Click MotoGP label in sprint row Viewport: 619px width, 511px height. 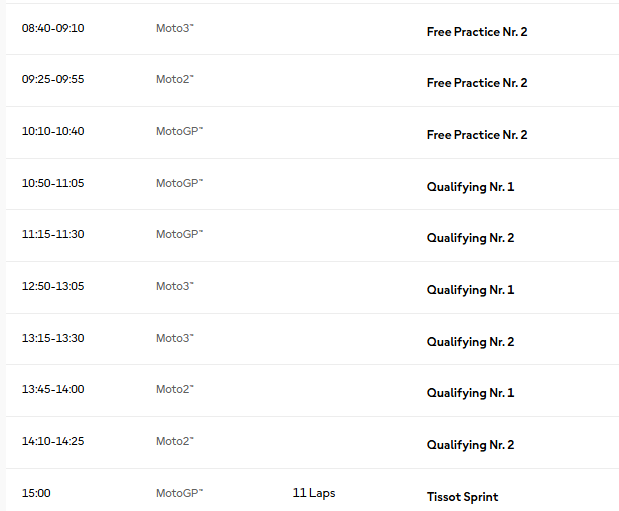[179, 493]
